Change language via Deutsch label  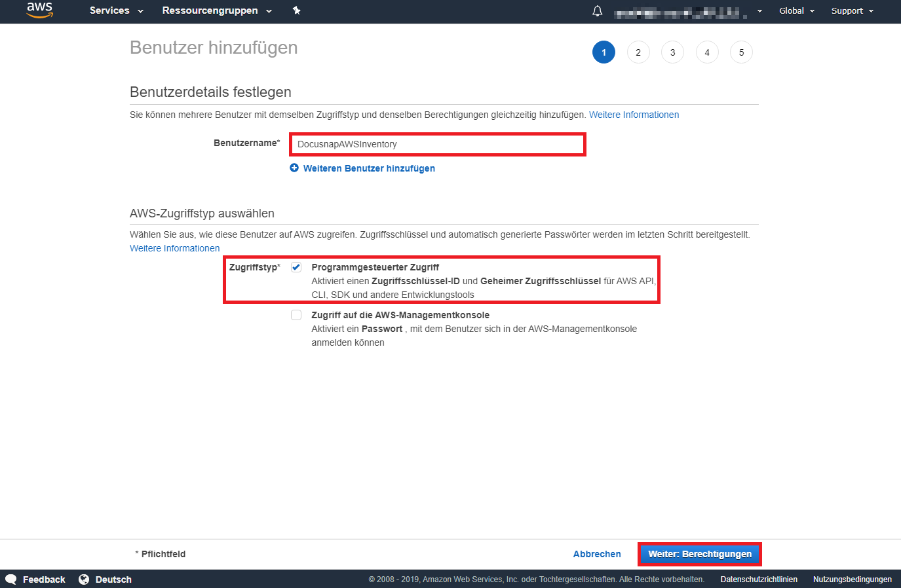(113, 579)
